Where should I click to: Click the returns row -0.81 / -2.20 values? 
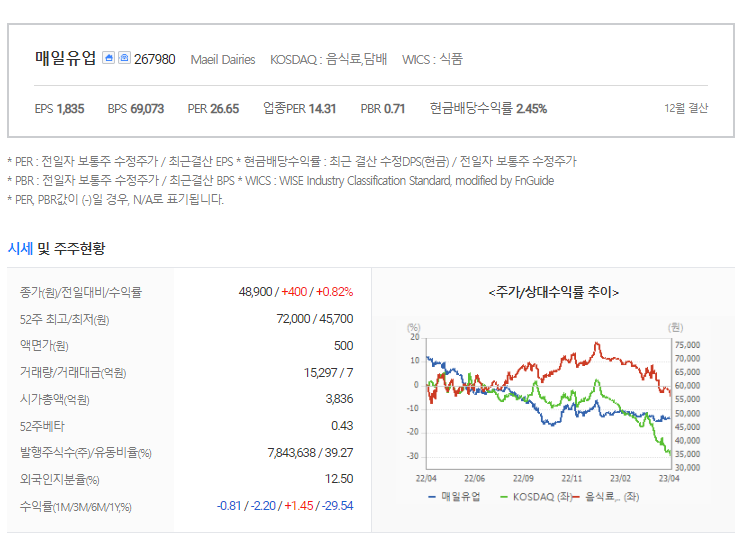click(x=285, y=506)
